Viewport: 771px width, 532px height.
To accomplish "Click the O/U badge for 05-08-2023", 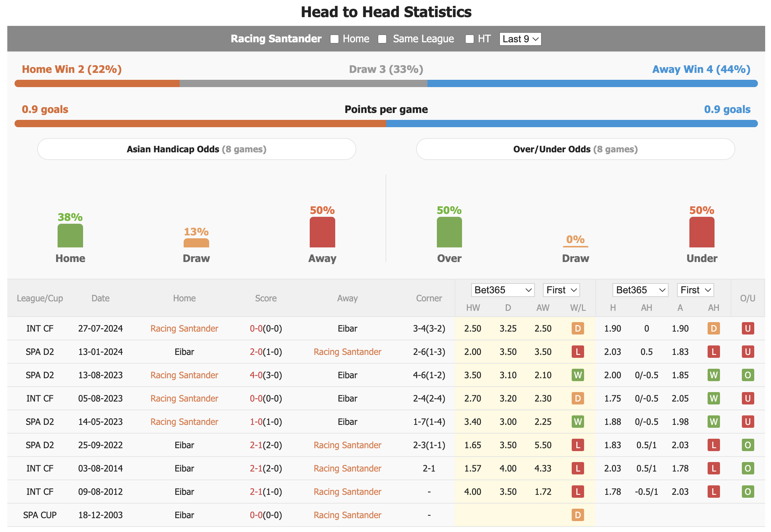I will (x=748, y=398).
